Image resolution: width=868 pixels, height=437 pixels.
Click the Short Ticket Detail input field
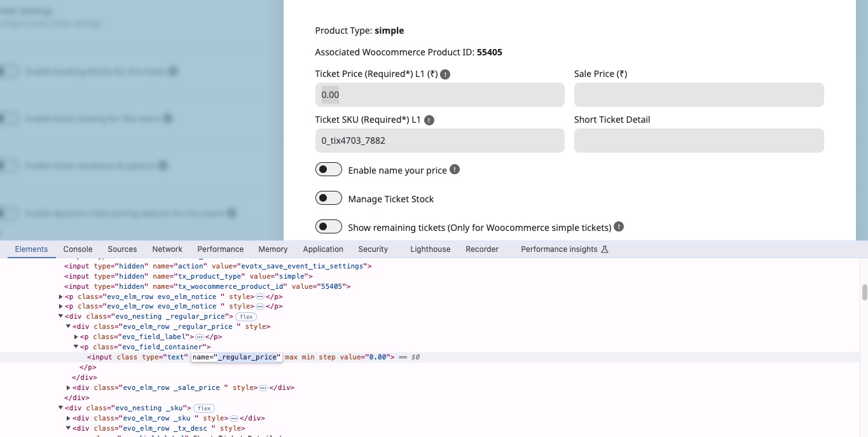699,141
